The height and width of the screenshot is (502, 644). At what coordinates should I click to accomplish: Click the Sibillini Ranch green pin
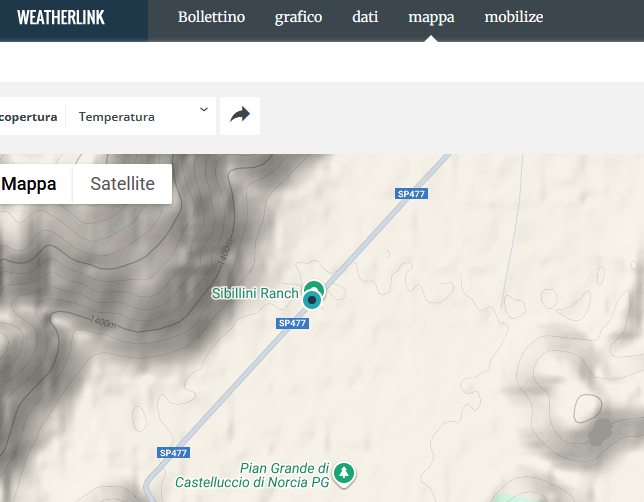tap(315, 286)
